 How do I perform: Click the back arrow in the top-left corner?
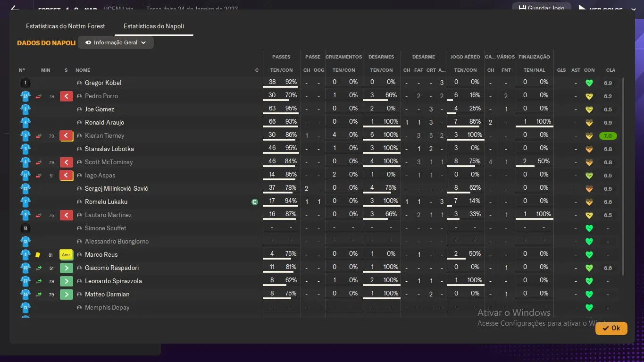[15, 8]
